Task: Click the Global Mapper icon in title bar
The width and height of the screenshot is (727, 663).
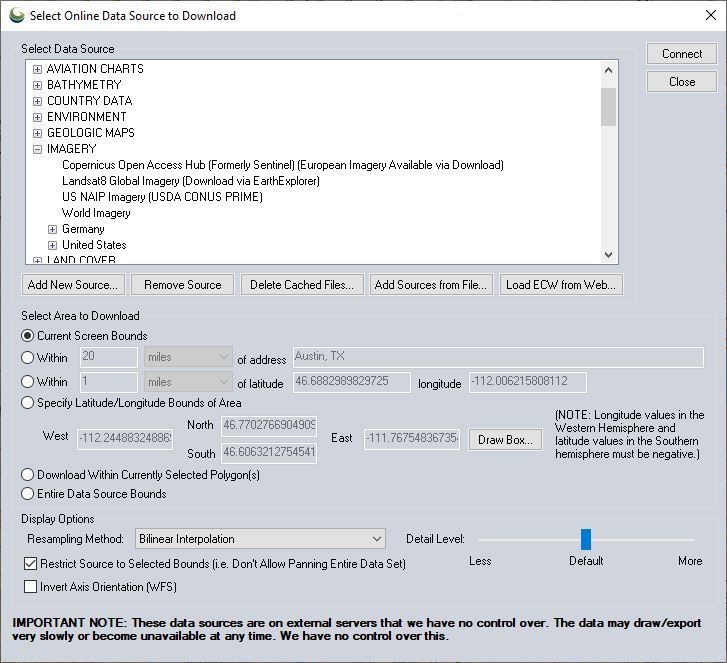Action: [17, 15]
